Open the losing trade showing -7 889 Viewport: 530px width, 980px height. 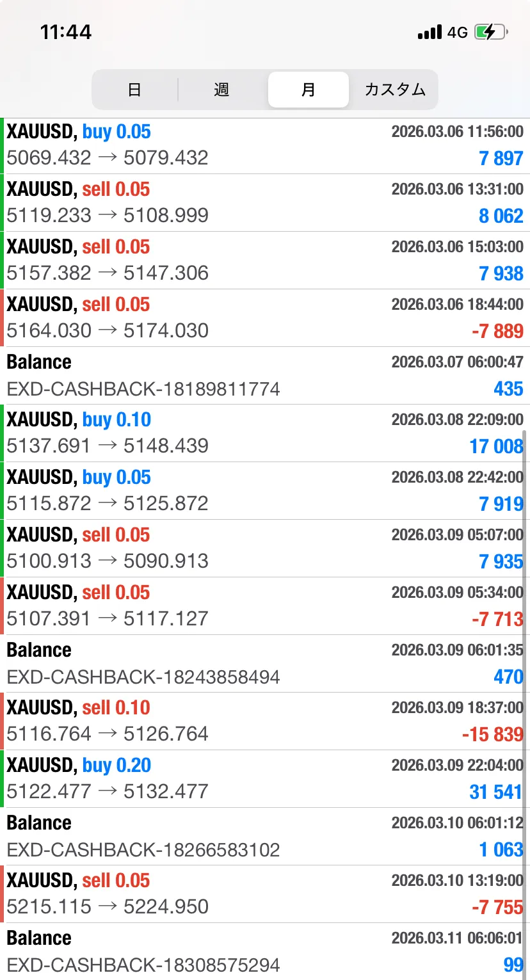click(x=265, y=318)
